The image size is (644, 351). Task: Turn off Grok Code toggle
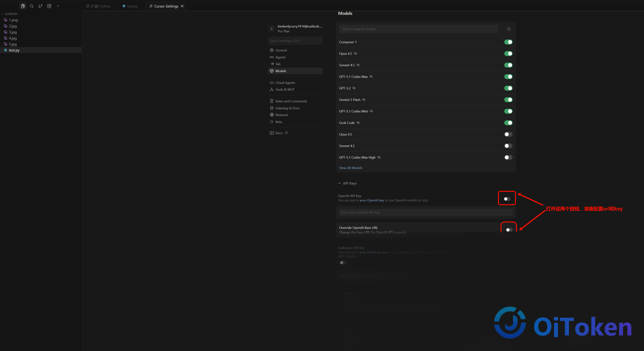508,123
